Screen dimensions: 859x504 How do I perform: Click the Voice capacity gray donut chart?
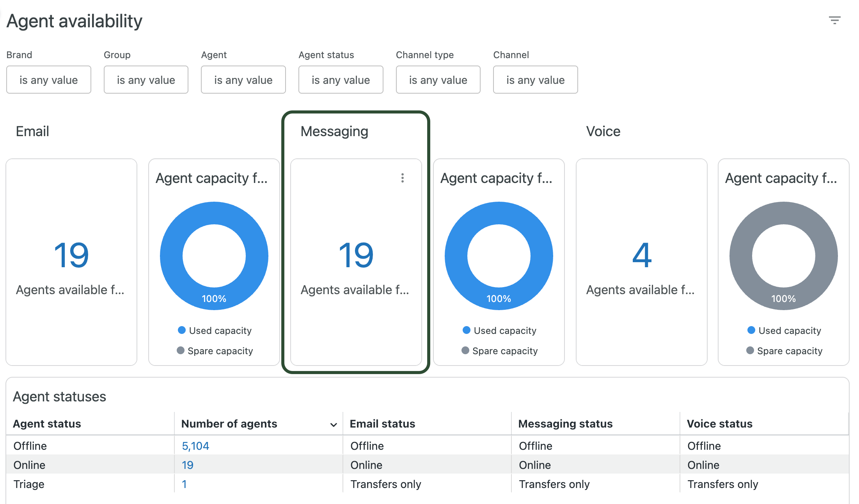pos(784,298)
